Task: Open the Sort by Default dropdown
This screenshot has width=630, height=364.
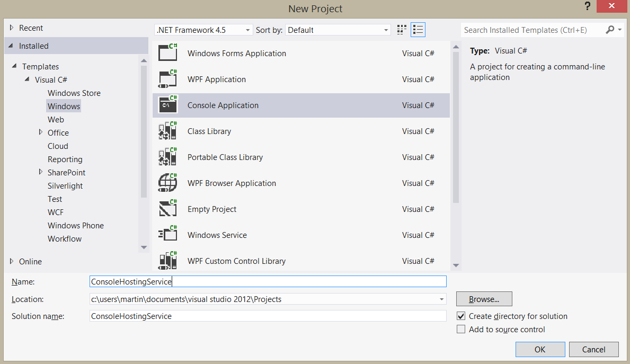Action: coord(338,30)
